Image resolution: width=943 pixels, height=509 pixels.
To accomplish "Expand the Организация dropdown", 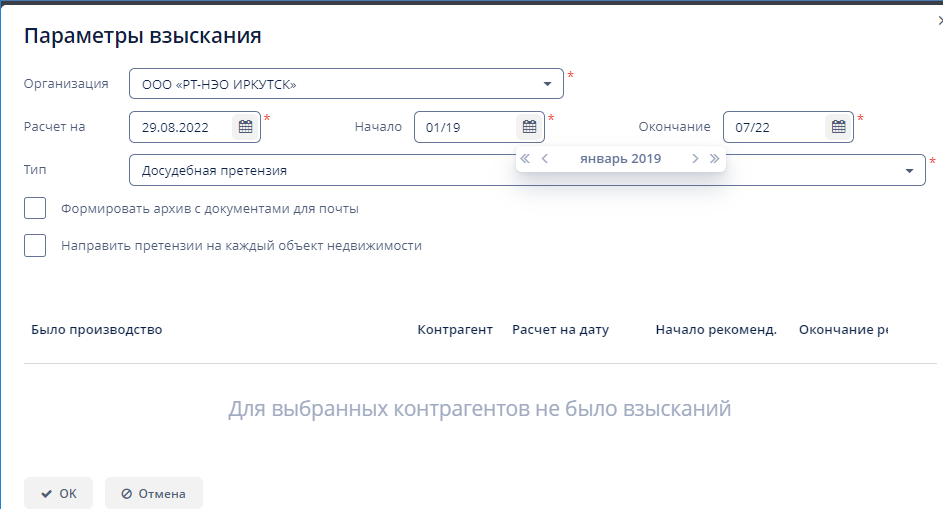I will (x=547, y=84).
